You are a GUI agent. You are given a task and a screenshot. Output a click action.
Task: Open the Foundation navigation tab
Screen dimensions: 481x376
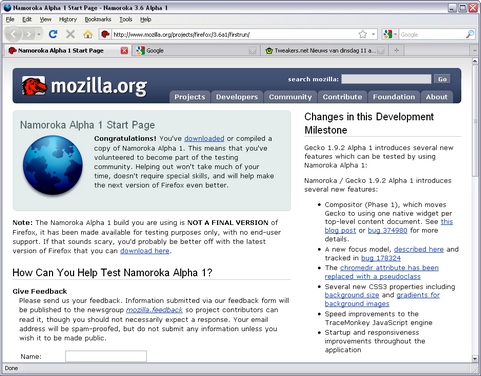pyautogui.click(x=394, y=97)
